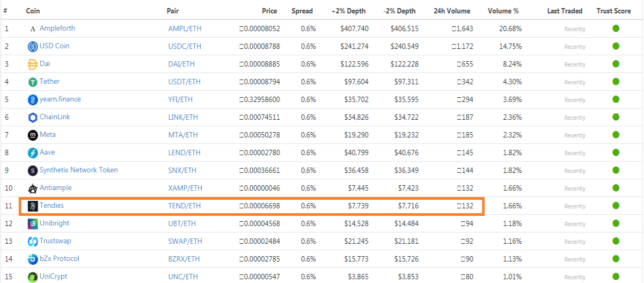Click the $3,853 depth value for UniCrypt
The width and height of the screenshot is (644, 283).
(408, 277)
